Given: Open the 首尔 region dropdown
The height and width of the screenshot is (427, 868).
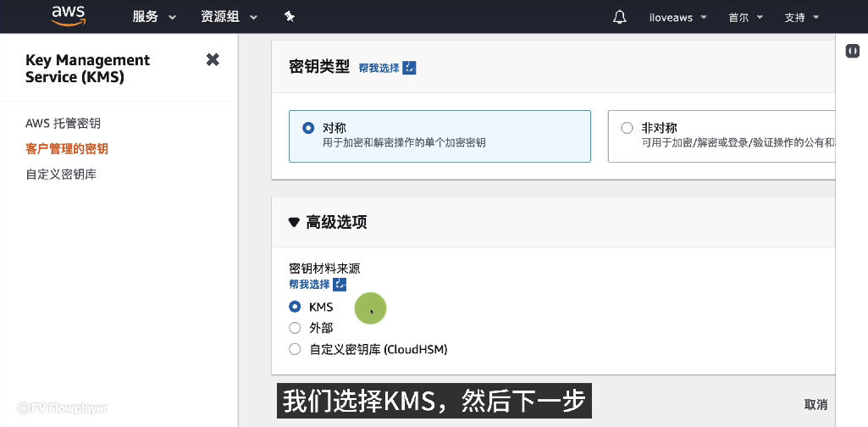Looking at the screenshot, I should click(746, 17).
